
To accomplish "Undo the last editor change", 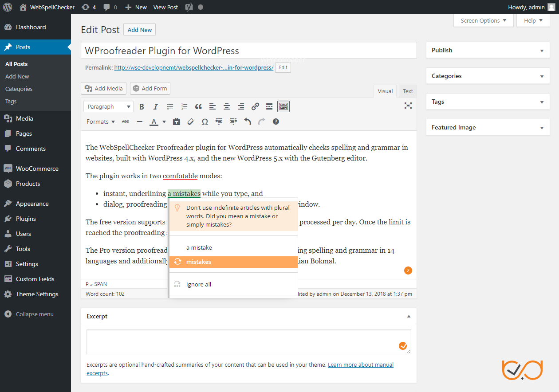I will (248, 122).
